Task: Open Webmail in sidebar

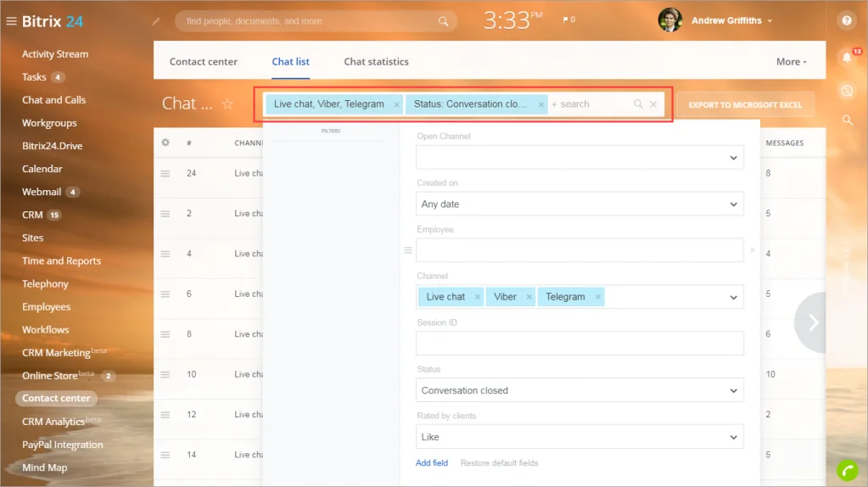Action: point(42,192)
